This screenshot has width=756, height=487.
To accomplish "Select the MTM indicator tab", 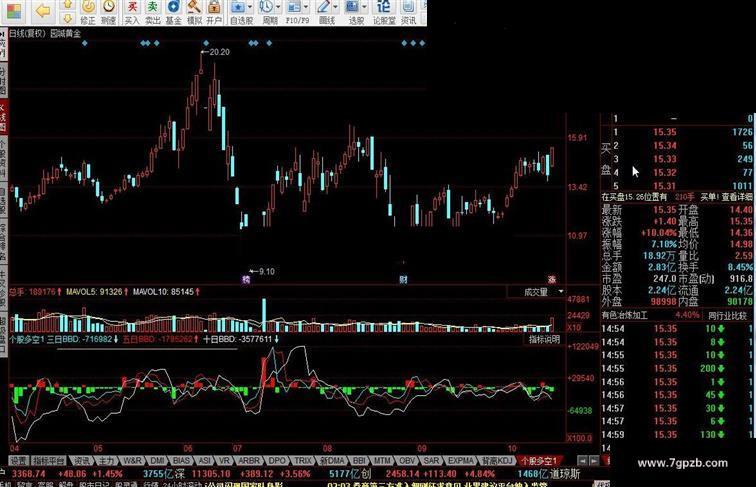I will (382, 461).
